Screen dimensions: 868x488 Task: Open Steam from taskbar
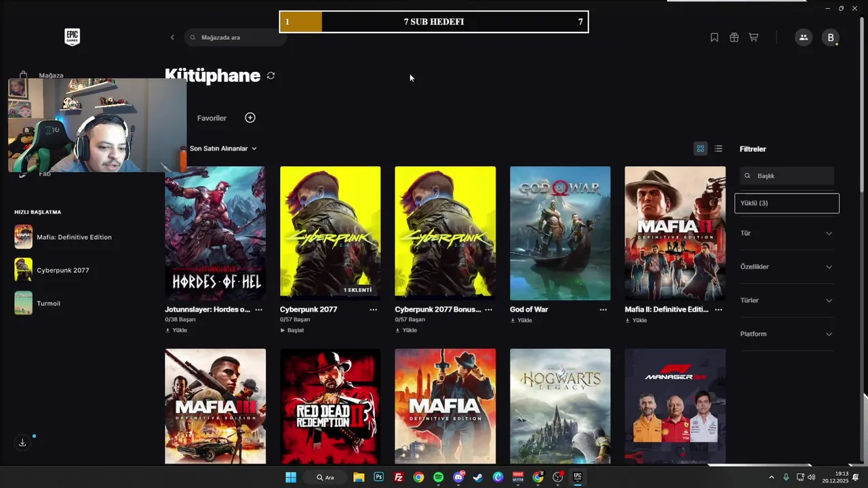(478, 477)
